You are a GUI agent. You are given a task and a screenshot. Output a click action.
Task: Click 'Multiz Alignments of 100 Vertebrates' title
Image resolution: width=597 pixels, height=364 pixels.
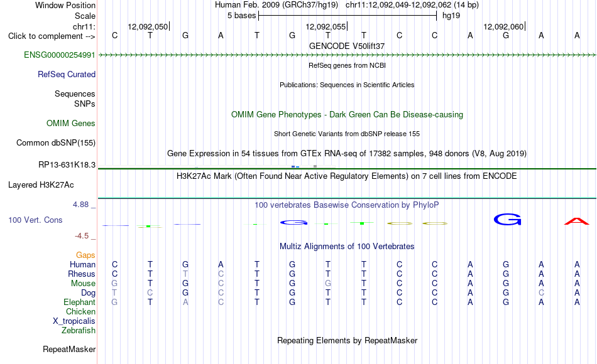coord(347,247)
